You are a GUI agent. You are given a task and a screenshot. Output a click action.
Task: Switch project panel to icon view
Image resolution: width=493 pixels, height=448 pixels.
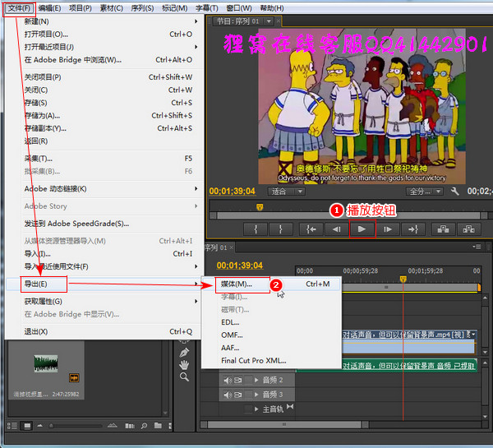tap(27, 426)
